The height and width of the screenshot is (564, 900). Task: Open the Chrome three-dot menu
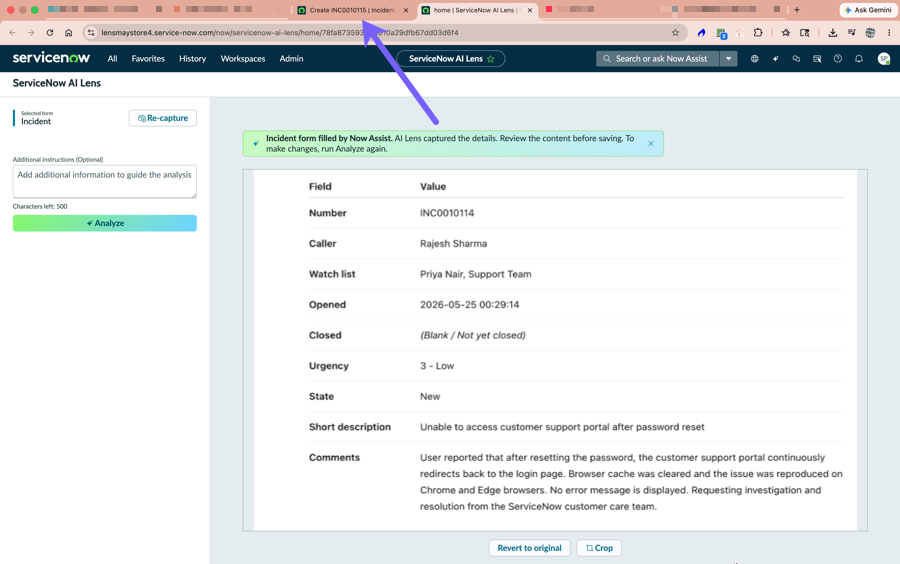pyautogui.click(x=889, y=33)
